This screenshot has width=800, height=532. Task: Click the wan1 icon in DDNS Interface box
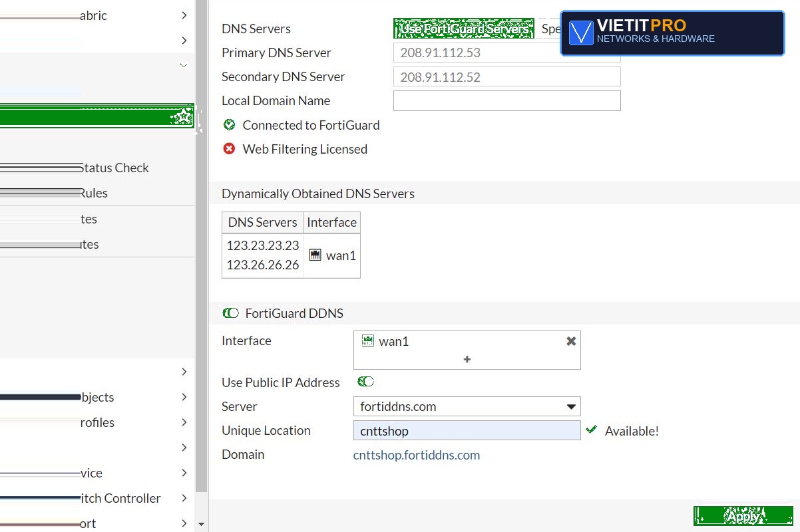pos(368,340)
